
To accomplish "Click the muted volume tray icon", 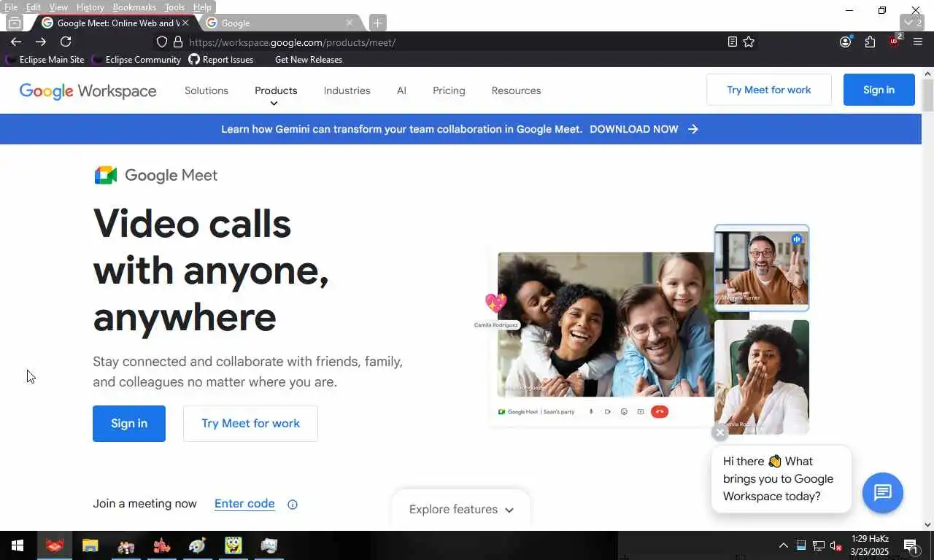I will [836, 546].
